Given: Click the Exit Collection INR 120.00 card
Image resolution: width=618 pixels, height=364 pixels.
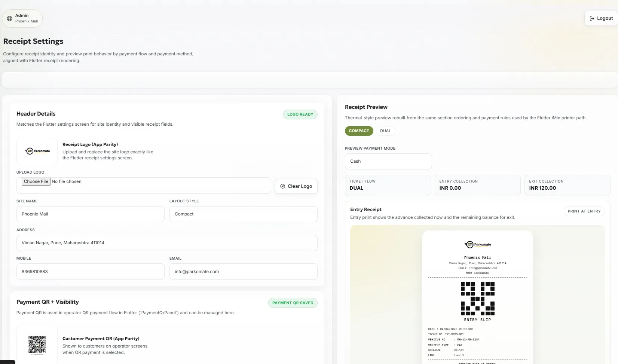Looking at the screenshot, I should (x=567, y=185).
